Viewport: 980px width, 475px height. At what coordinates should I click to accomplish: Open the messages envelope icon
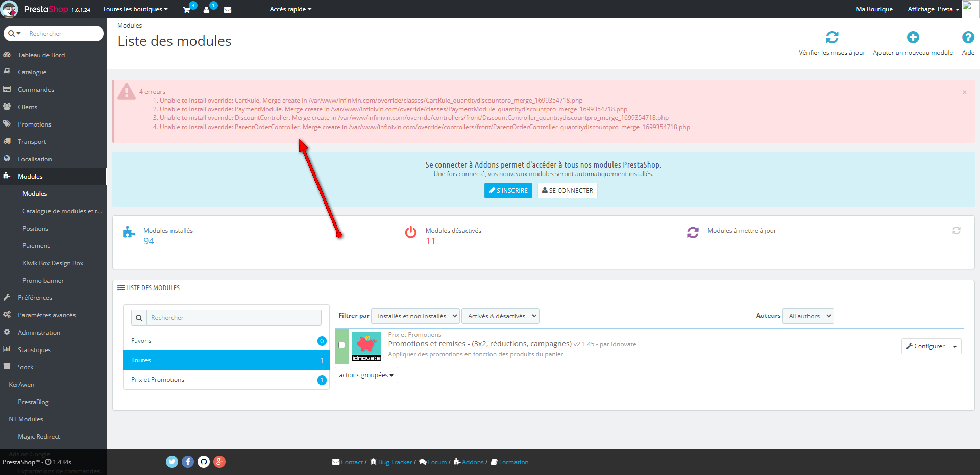tap(228, 10)
